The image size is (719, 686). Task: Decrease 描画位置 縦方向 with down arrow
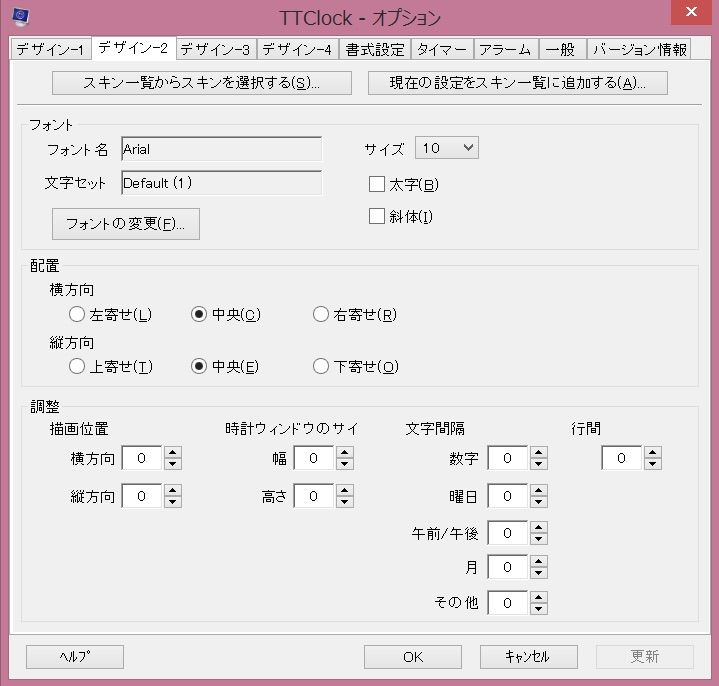(x=172, y=502)
